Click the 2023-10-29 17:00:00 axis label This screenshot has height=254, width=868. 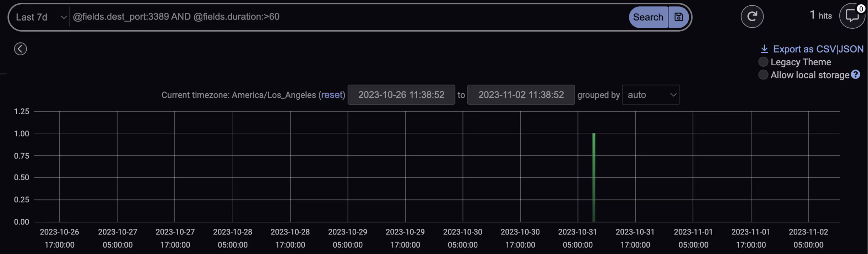[x=405, y=238]
